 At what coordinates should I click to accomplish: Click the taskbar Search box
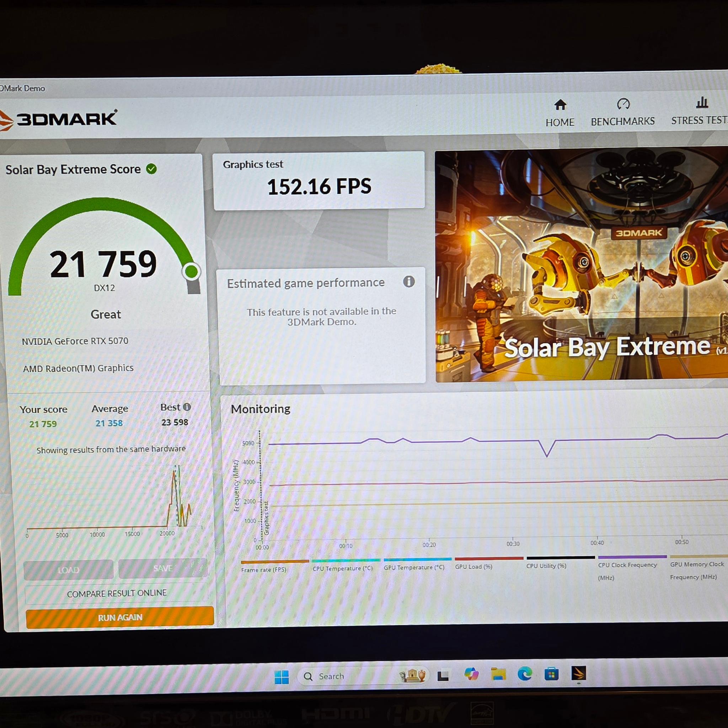pyautogui.click(x=364, y=676)
